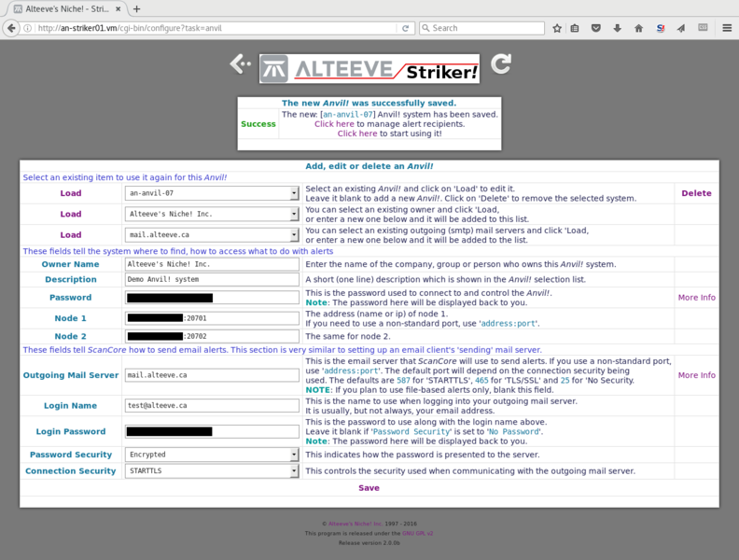This screenshot has width=739, height=560.
Task: Click Striker back arrow beside logo
Action: coord(241,64)
